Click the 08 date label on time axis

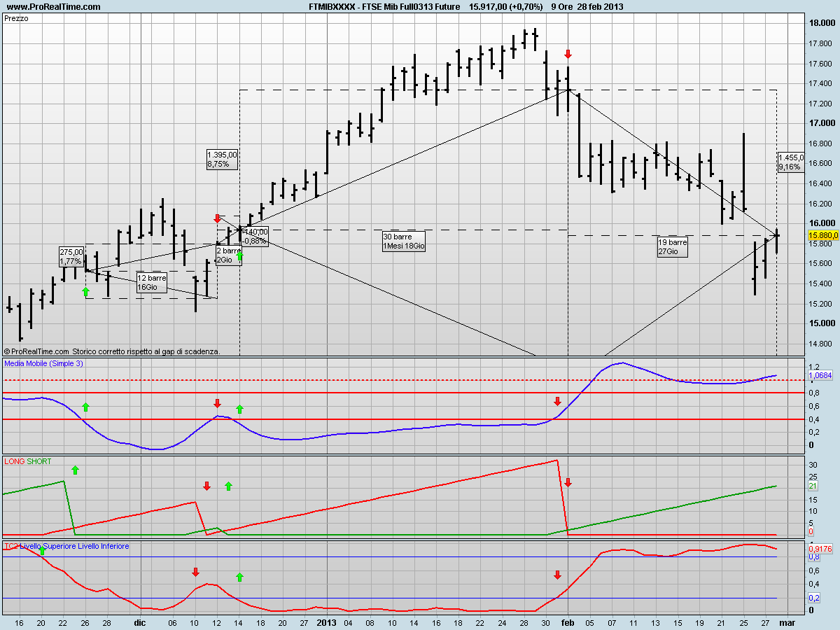[x=370, y=622]
